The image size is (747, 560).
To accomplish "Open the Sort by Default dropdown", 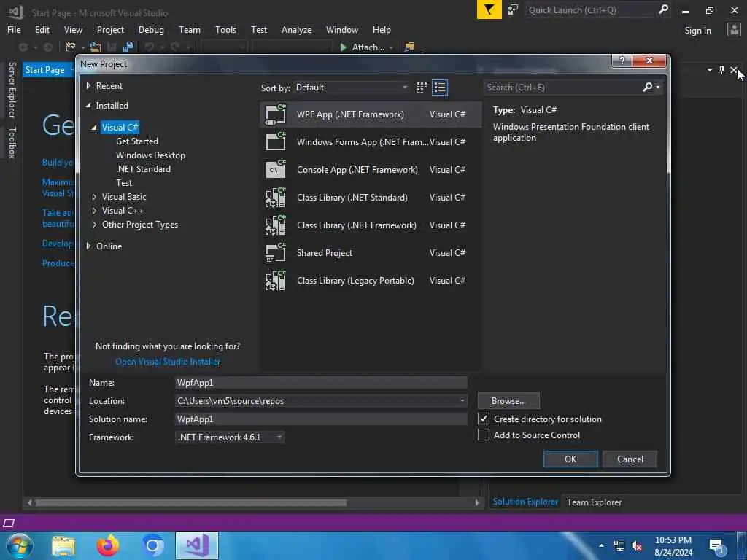I will coord(352,87).
